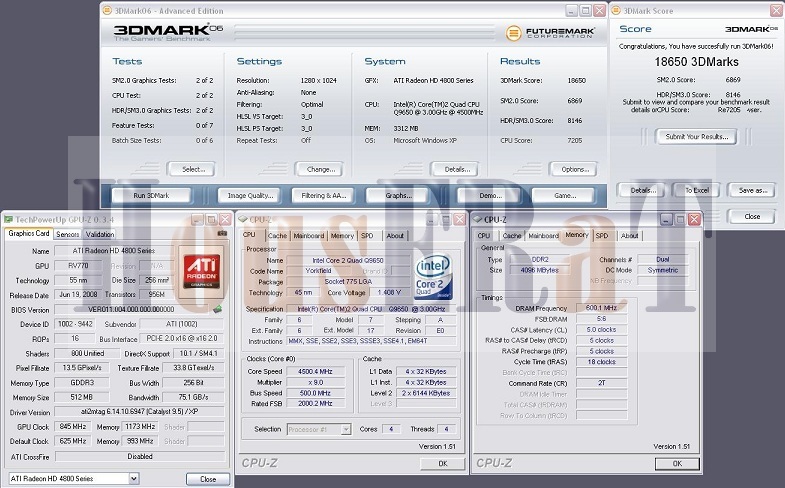
Task: Click the CPU-Z Memory window title icon
Action: point(478,219)
